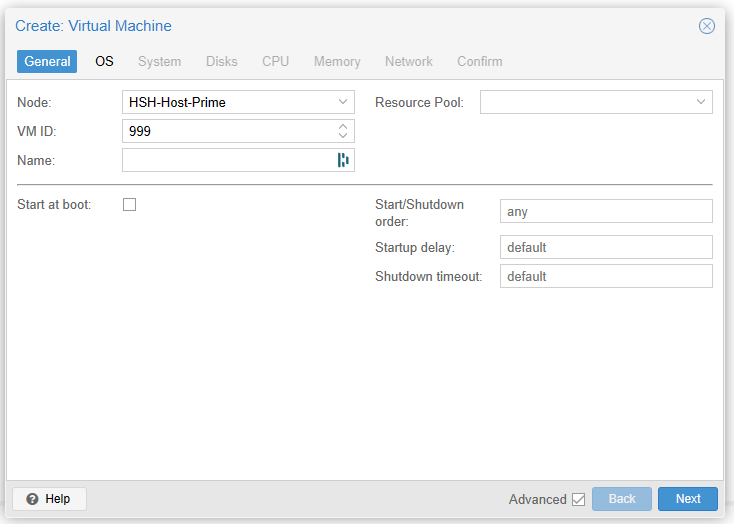Increase VM ID with up arrow

pyautogui.click(x=343, y=126)
